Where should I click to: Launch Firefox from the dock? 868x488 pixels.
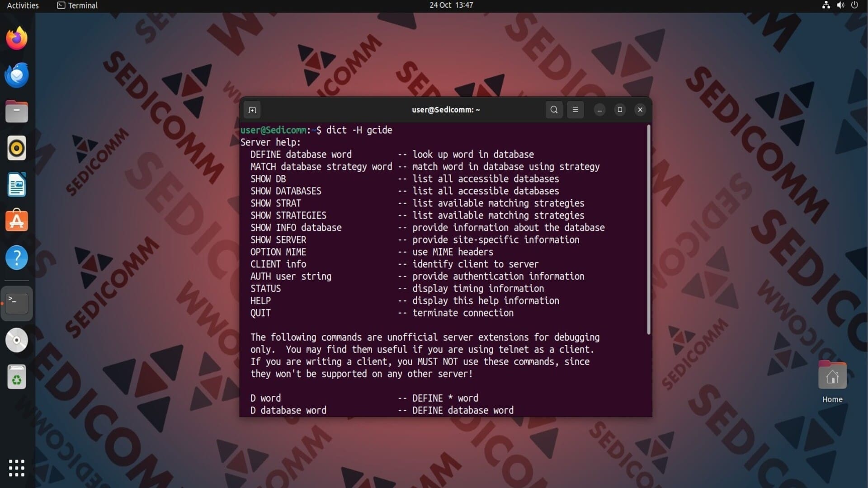[17, 38]
